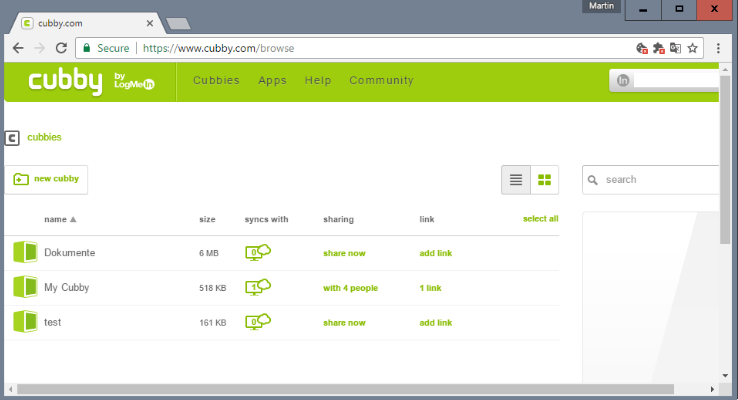738x400 pixels.
Task: Bookmark this page with star icon
Action: (x=692, y=48)
